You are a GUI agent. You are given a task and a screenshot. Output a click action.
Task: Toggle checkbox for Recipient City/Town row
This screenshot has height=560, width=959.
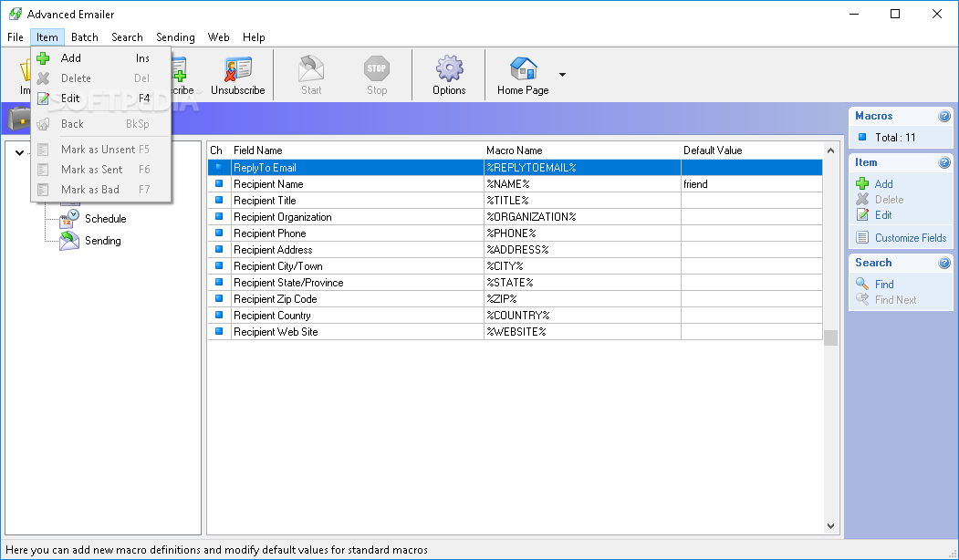click(218, 266)
